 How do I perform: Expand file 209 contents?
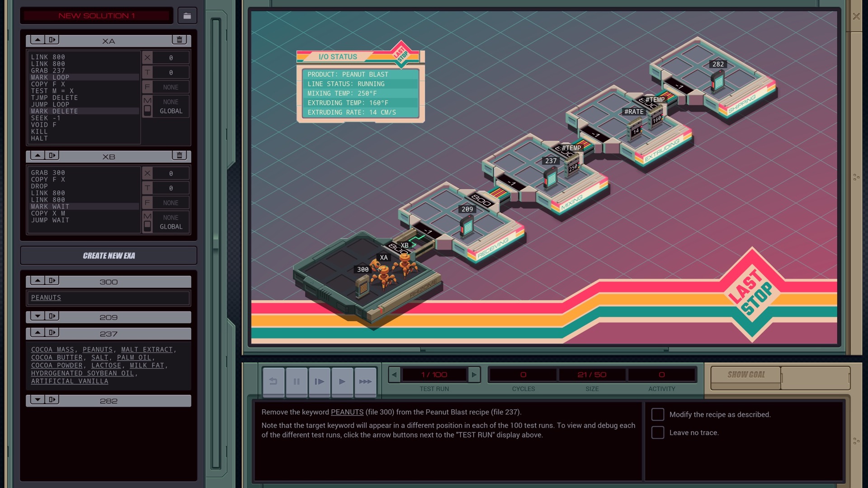tap(38, 316)
